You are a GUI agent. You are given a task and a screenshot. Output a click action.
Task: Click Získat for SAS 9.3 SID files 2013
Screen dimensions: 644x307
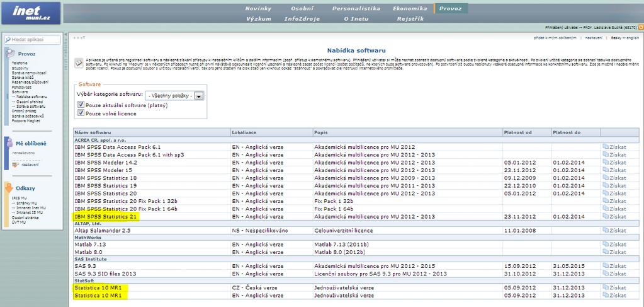click(615, 274)
